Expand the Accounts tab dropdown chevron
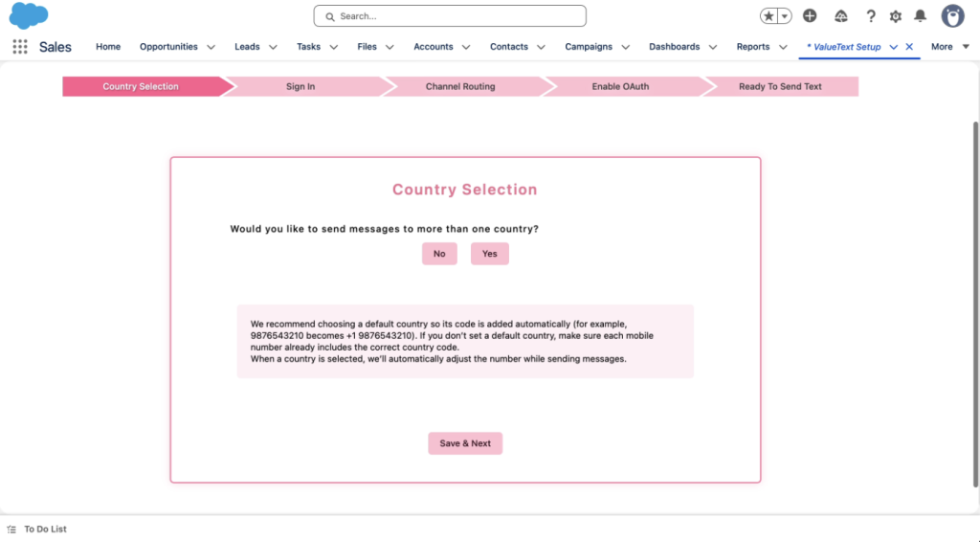The width and height of the screenshot is (980, 542). pyautogui.click(x=466, y=47)
